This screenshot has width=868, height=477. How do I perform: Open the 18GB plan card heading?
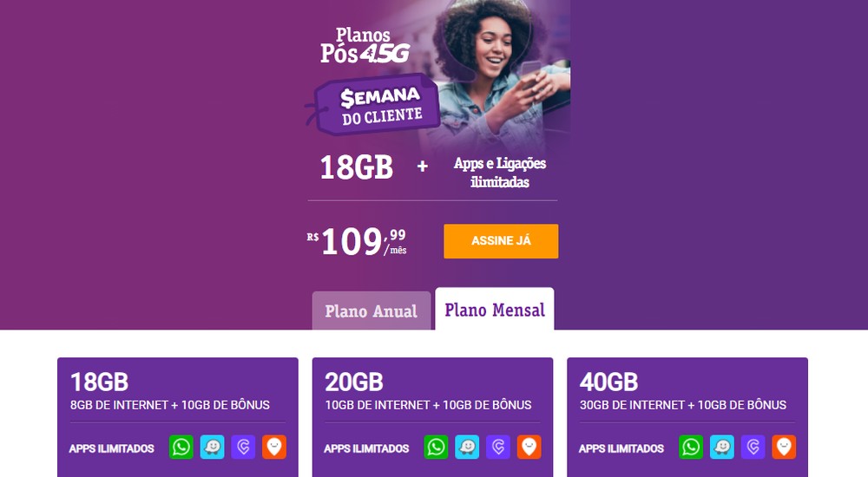coord(99,382)
